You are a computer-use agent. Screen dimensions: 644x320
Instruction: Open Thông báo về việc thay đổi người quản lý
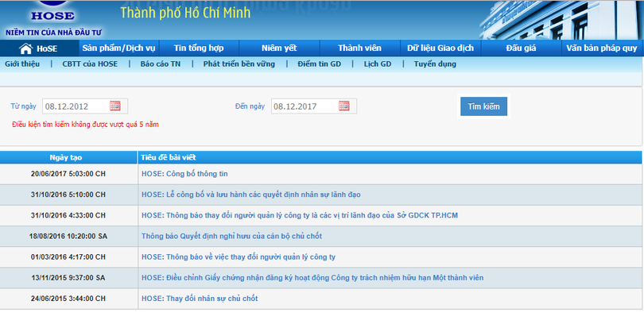coord(239,257)
